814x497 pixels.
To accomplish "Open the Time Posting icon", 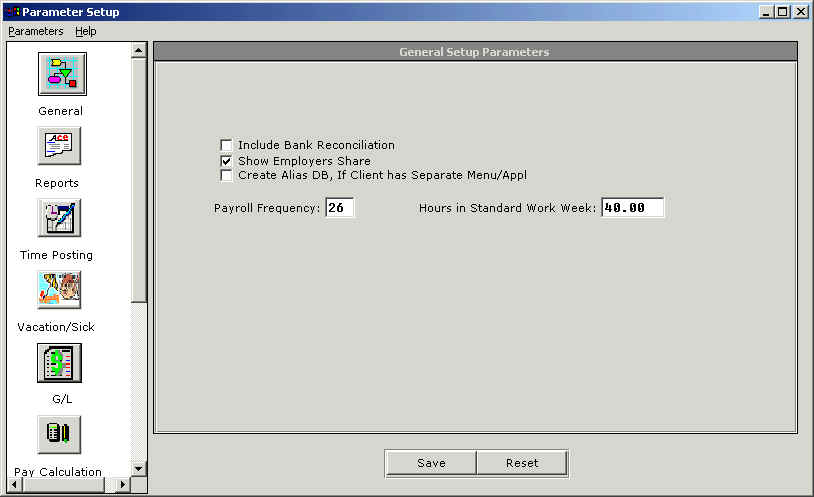I will [59, 218].
